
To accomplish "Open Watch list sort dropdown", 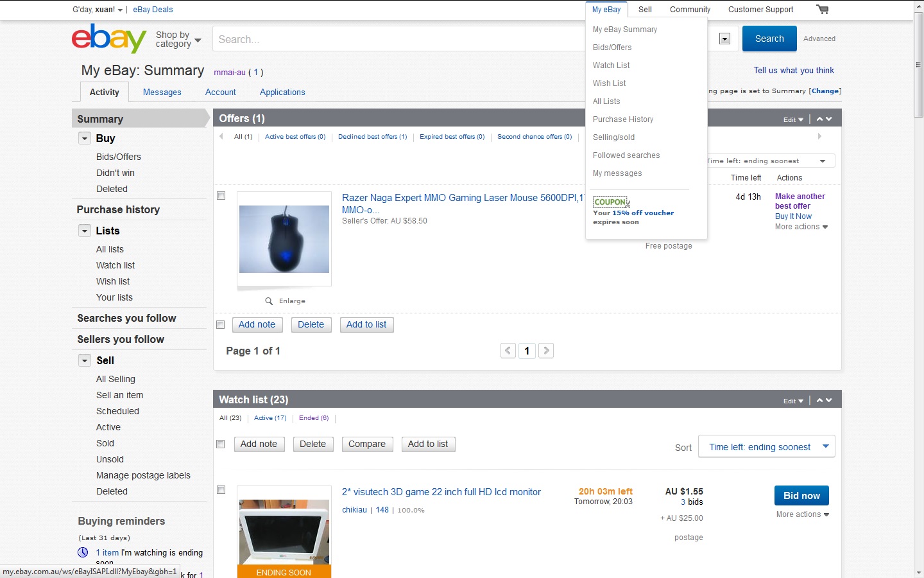I will pos(766,447).
